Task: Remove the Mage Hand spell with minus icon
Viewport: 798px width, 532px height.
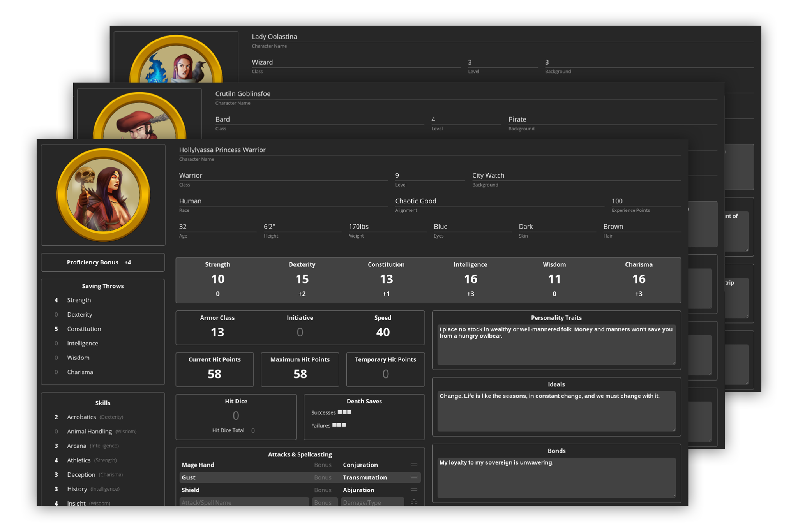Action: tap(414, 465)
